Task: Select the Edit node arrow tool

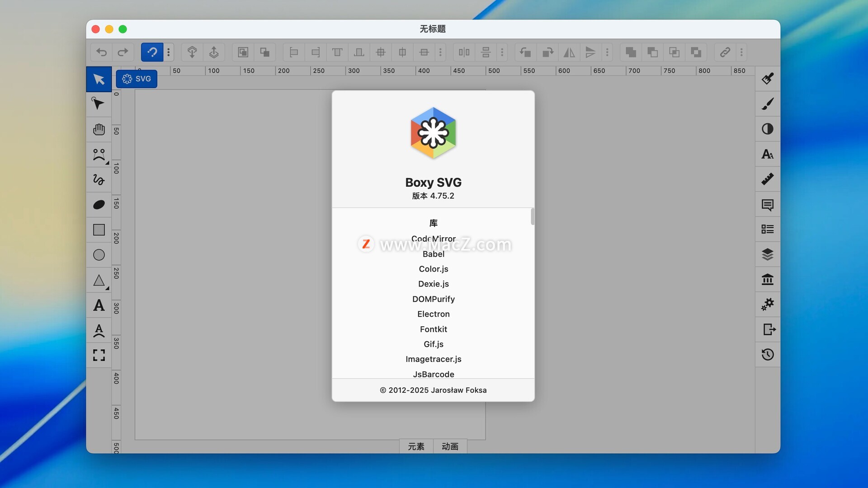Action: [x=99, y=104]
